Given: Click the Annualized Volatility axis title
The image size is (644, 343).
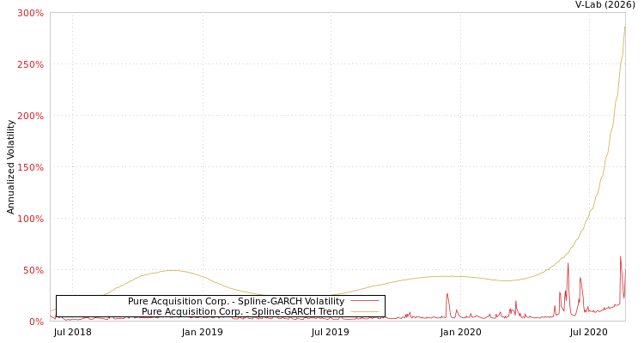Looking at the screenshot, I should pos(10,167).
